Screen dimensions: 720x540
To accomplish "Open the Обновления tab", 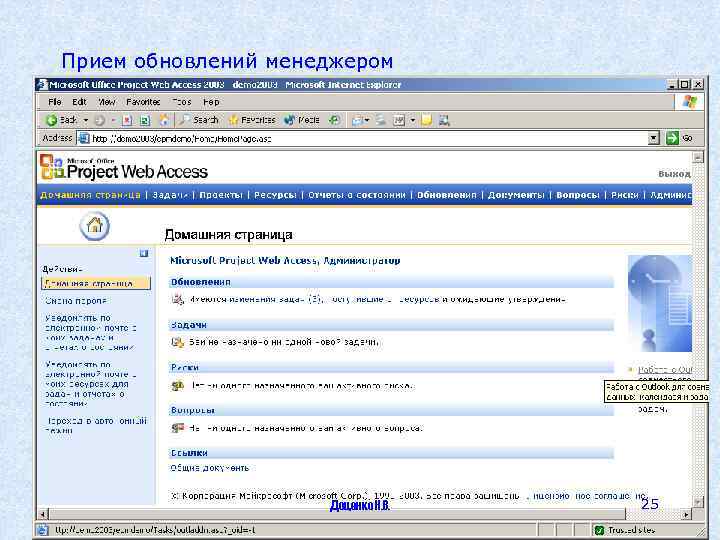I will (x=447, y=195).
